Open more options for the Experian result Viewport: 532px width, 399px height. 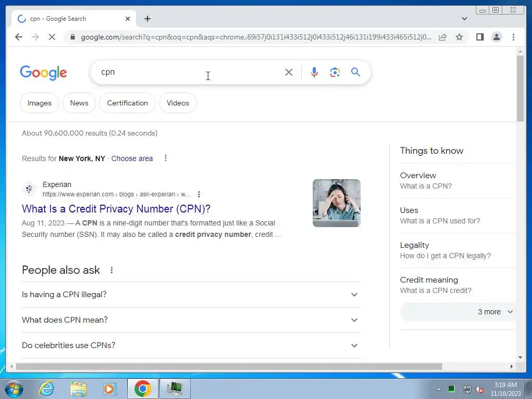tap(199, 194)
